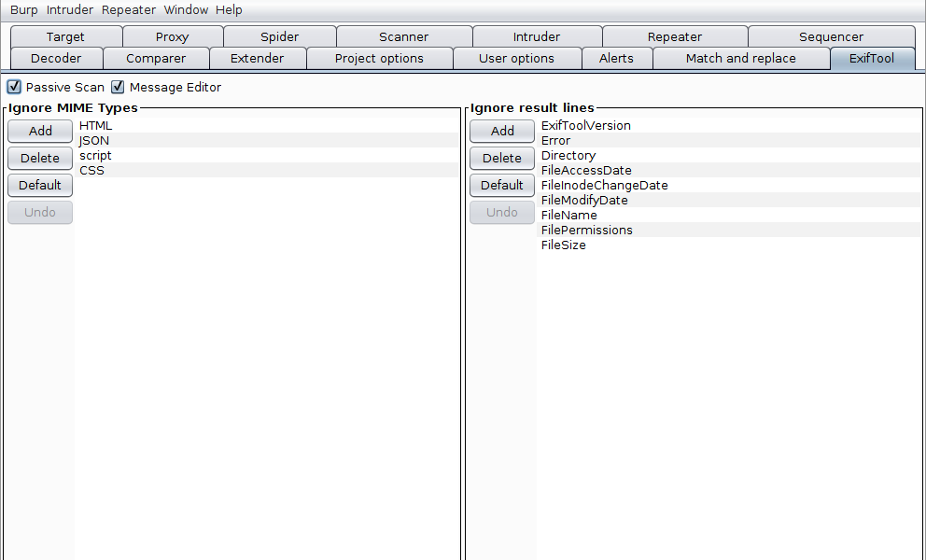Open the Project options tab
The image size is (926, 560).
pyautogui.click(x=379, y=59)
